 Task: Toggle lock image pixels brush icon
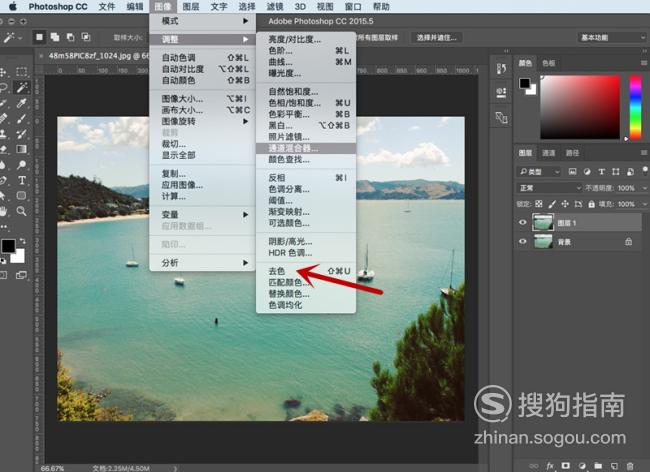[x=552, y=204]
